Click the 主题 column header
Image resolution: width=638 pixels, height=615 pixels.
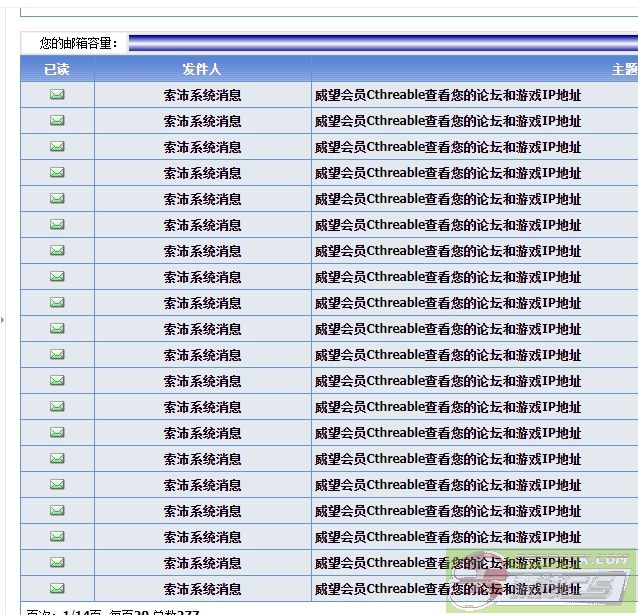(x=625, y=69)
